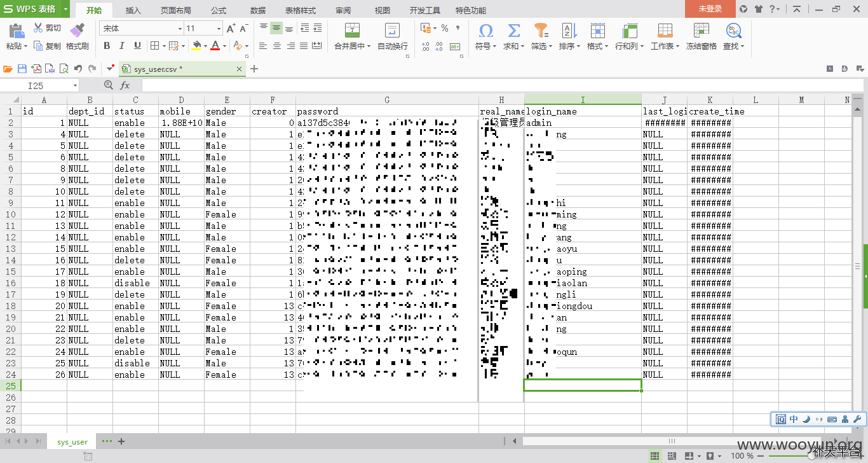Increase the cell indent
Screen dimensions: 868x463
pyautogui.click(x=317, y=28)
